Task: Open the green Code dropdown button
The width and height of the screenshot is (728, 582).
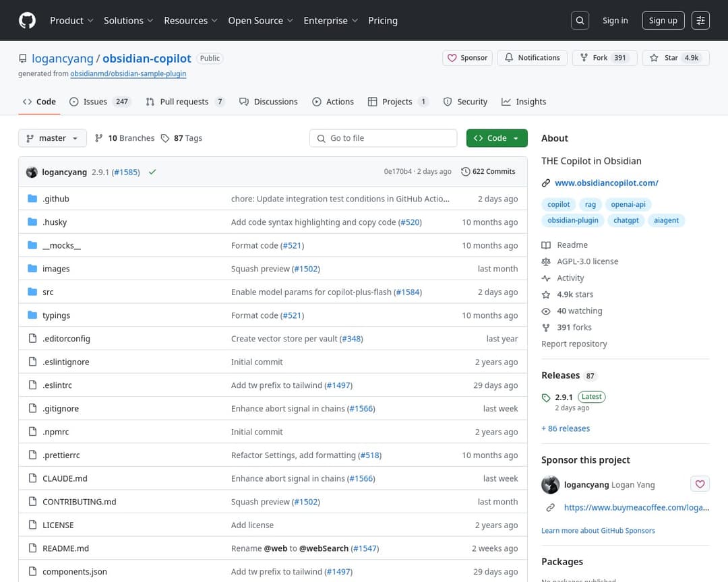Action: tap(497, 138)
